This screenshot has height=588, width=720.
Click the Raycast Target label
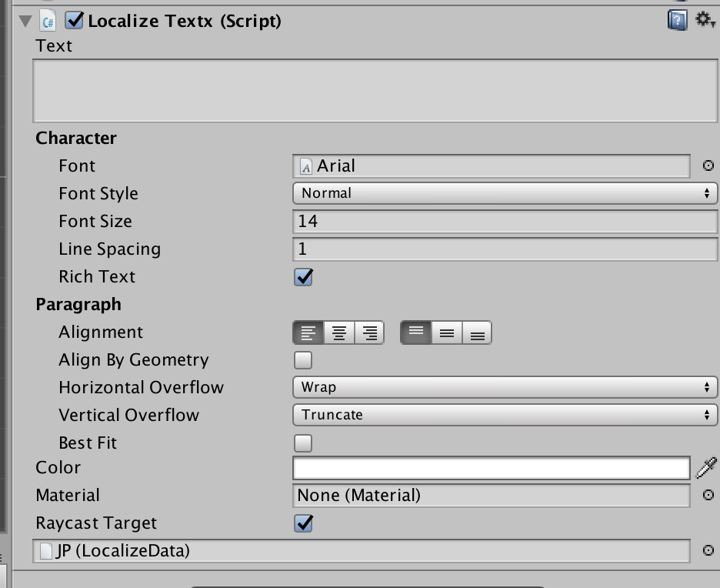click(x=96, y=523)
